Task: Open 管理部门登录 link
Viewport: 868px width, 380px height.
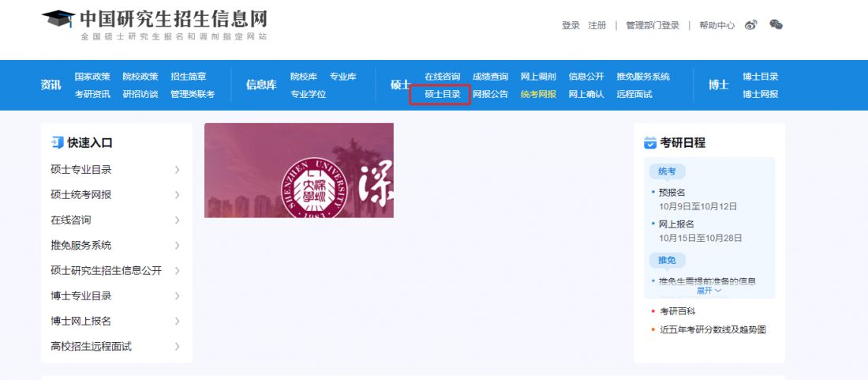Action: tap(653, 25)
